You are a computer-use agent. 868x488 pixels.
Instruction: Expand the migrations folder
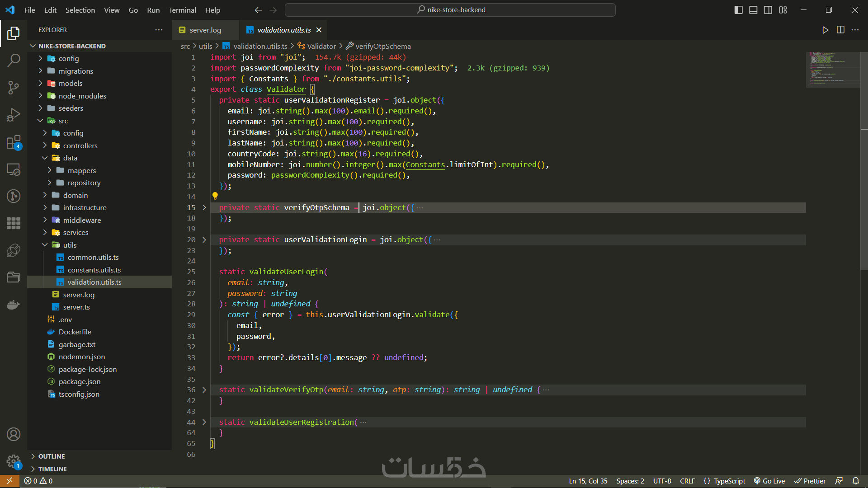(75, 71)
